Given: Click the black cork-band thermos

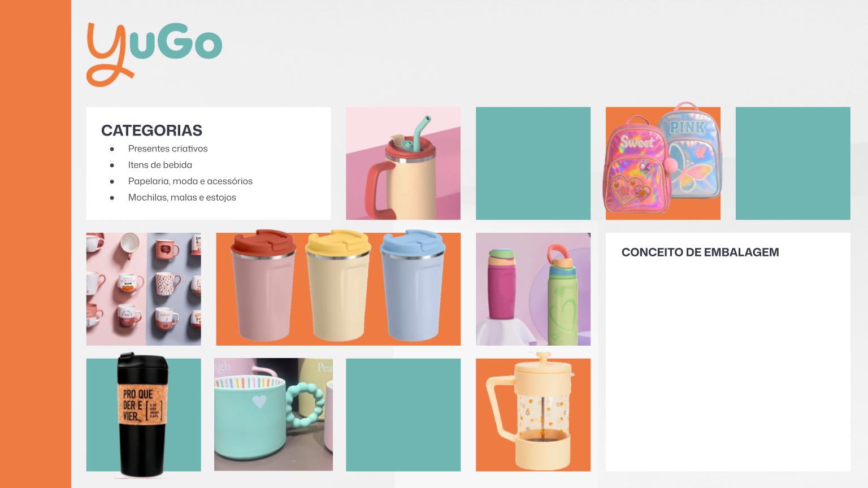Looking at the screenshot, I should [140, 414].
